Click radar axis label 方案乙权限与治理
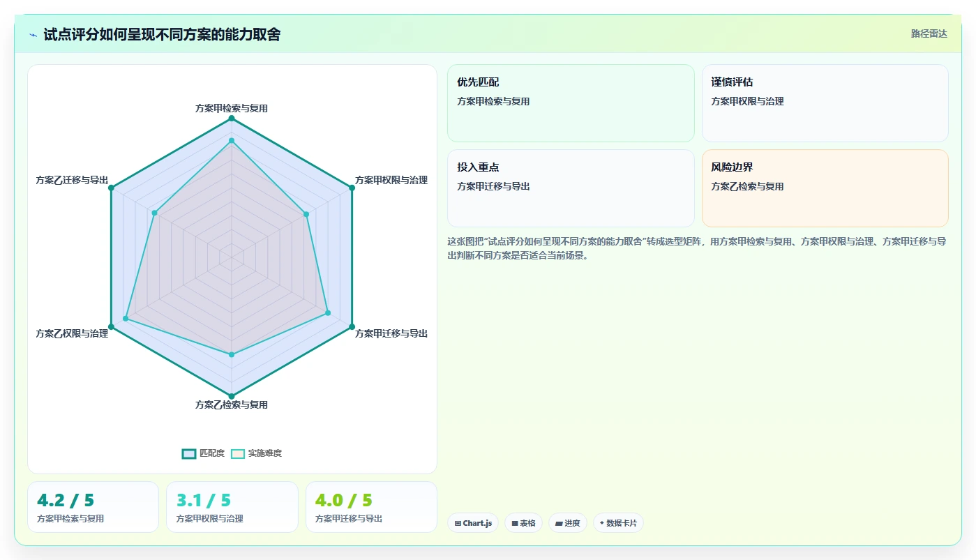The image size is (976, 560). click(72, 333)
